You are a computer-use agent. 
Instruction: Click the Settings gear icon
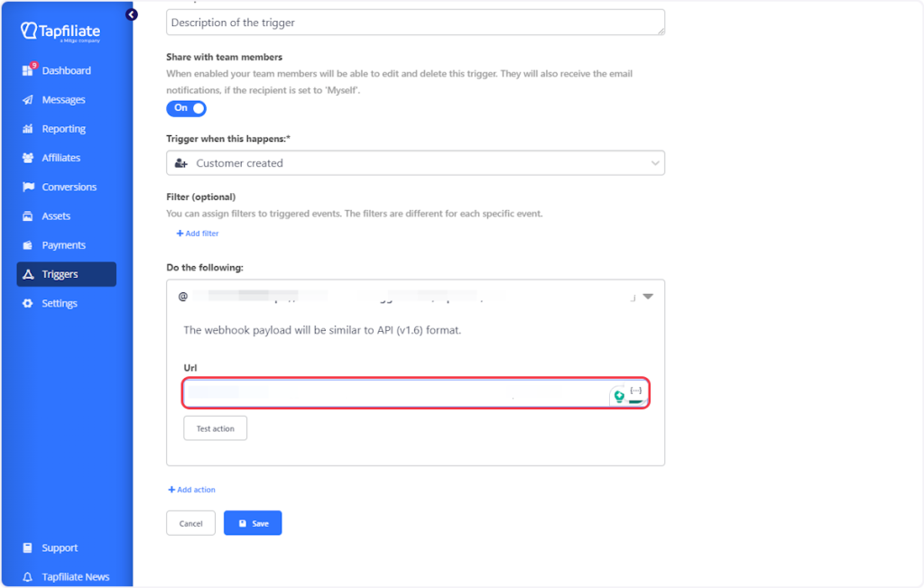pyautogui.click(x=27, y=303)
